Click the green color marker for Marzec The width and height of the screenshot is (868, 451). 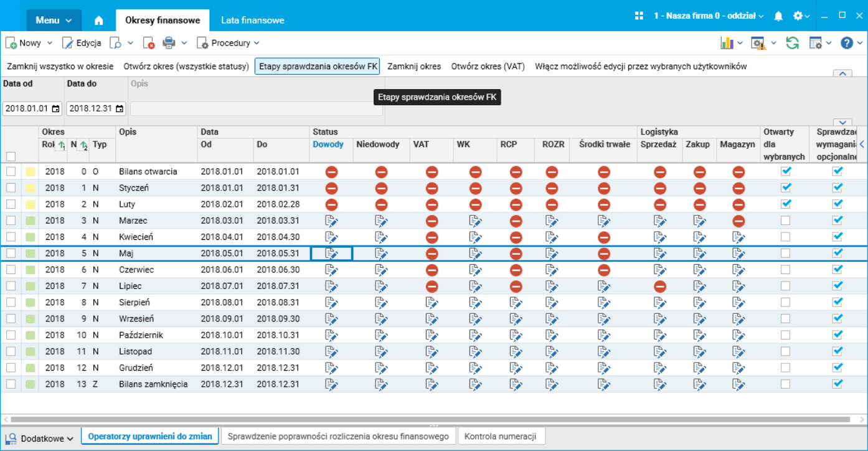[30, 221]
